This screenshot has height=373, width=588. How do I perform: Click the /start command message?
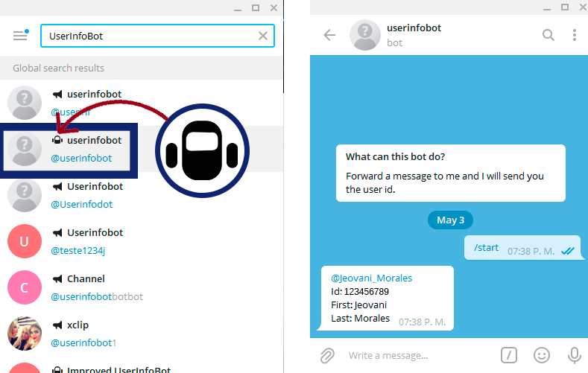coord(522,247)
